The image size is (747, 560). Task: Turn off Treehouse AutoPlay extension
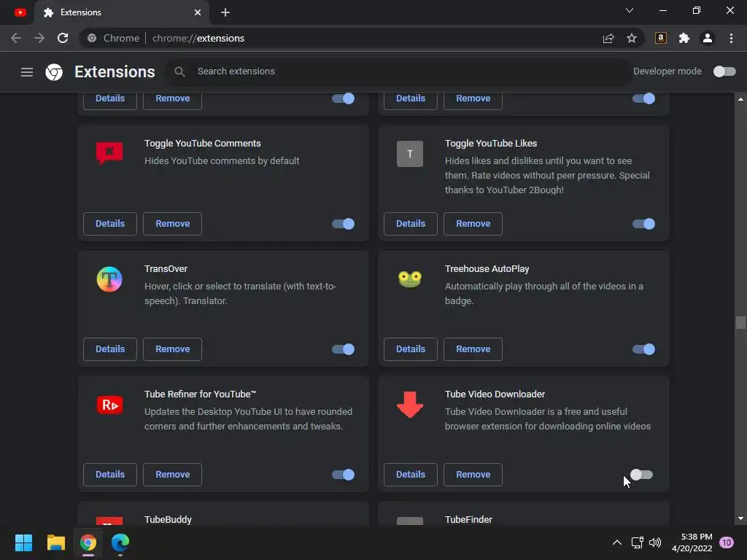tap(643, 349)
